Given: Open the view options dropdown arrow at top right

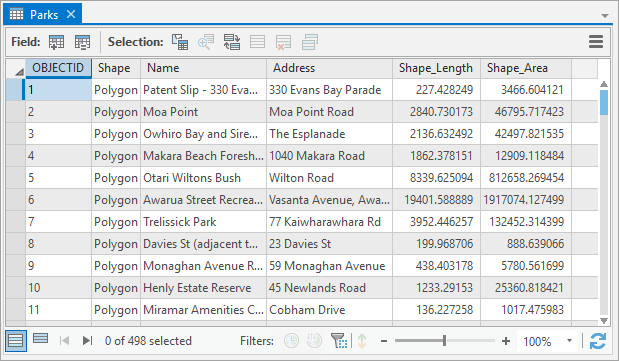Looking at the screenshot, I should [605, 16].
